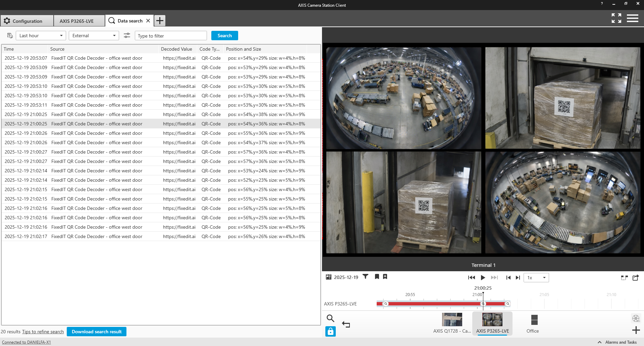Select the AXIS Q1728 camera thumbnail

(452, 323)
